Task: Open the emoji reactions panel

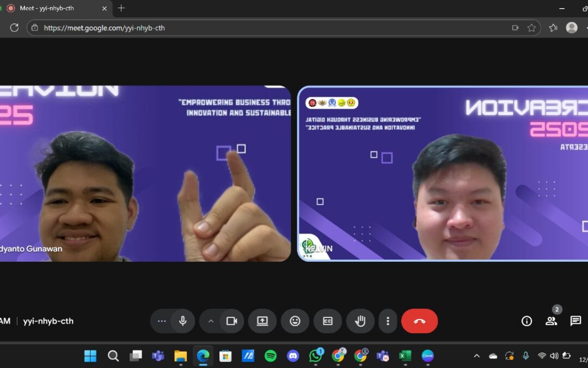Action: pyautogui.click(x=295, y=321)
